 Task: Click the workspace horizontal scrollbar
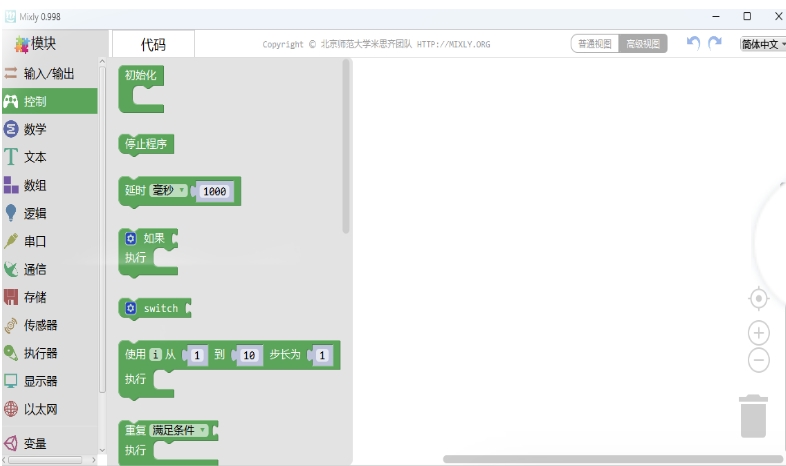[x=613, y=459]
